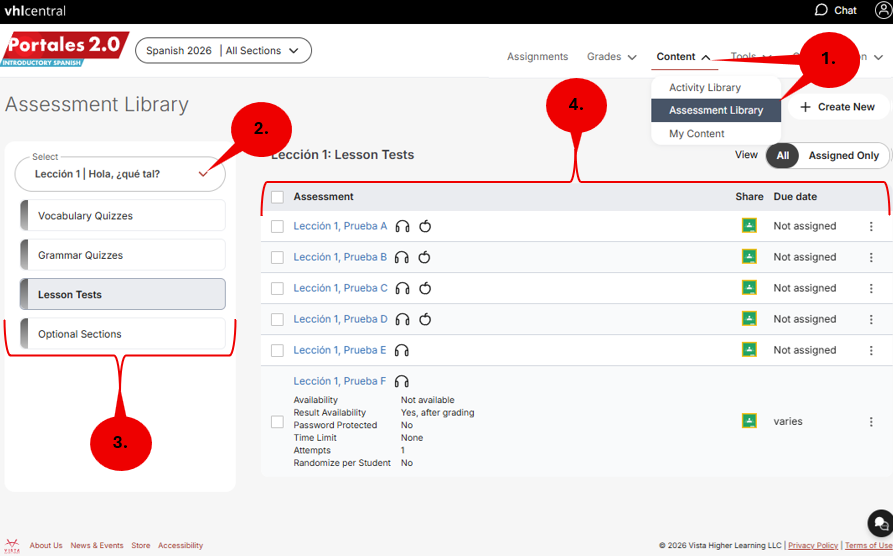Open the user profile icon
The height and width of the screenshot is (556, 893).
[x=883, y=10]
